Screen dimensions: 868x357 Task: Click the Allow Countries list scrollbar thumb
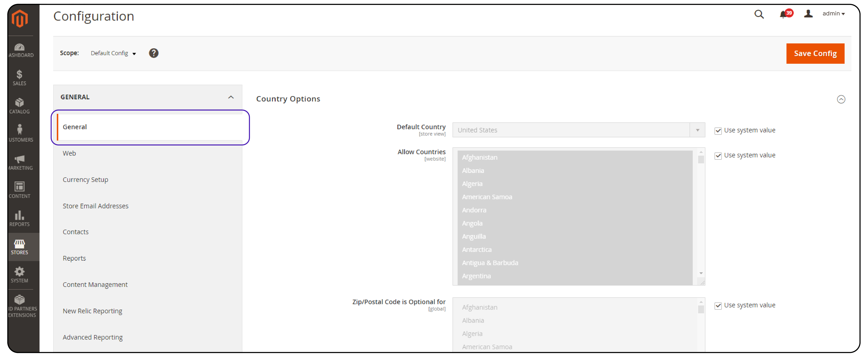[x=701, y=160]
